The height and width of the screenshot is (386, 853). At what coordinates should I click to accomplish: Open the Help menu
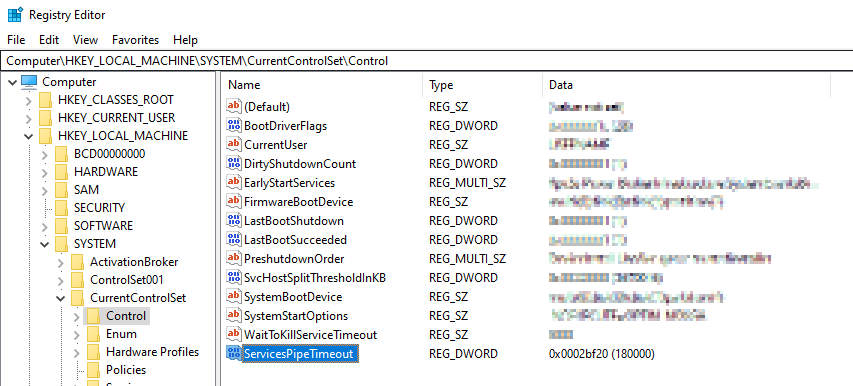coord(186,40)
